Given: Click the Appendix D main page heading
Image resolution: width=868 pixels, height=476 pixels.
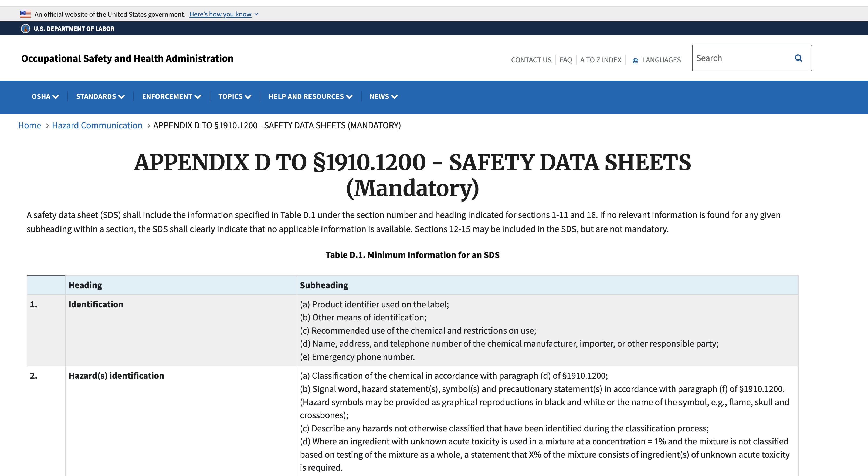Looking at the screenshot, I should [412, 175].
